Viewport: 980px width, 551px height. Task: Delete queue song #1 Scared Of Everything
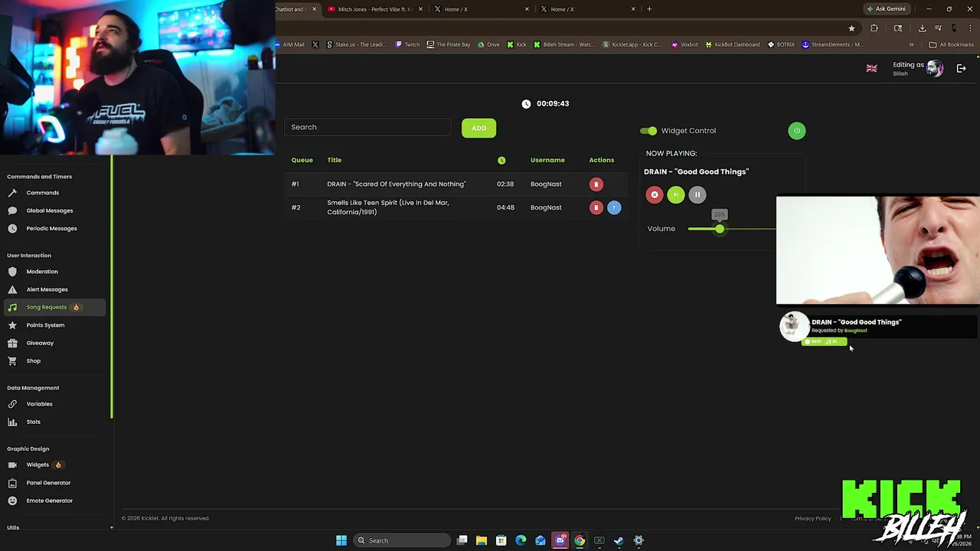[x=596, y=184]
